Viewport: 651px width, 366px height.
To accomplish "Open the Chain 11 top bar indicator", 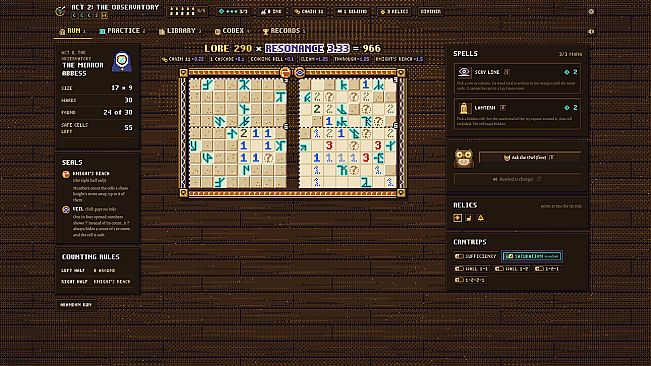I will 309,12.
